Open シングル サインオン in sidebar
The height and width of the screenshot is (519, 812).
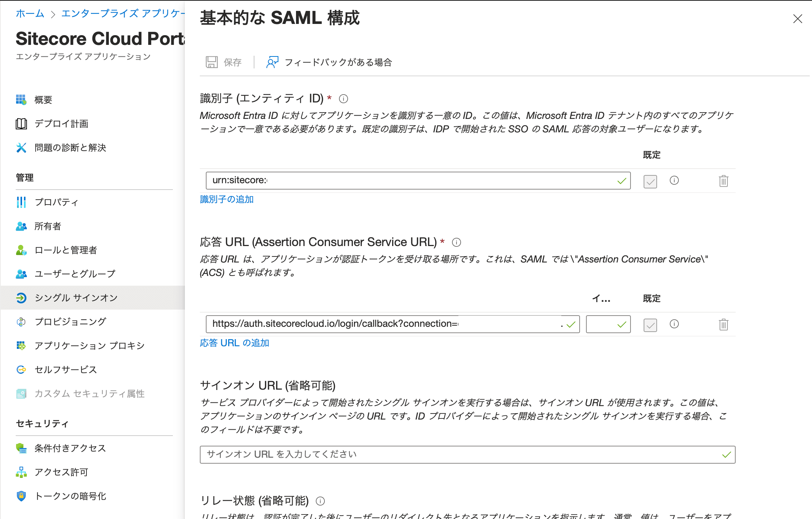coord(76,298)
